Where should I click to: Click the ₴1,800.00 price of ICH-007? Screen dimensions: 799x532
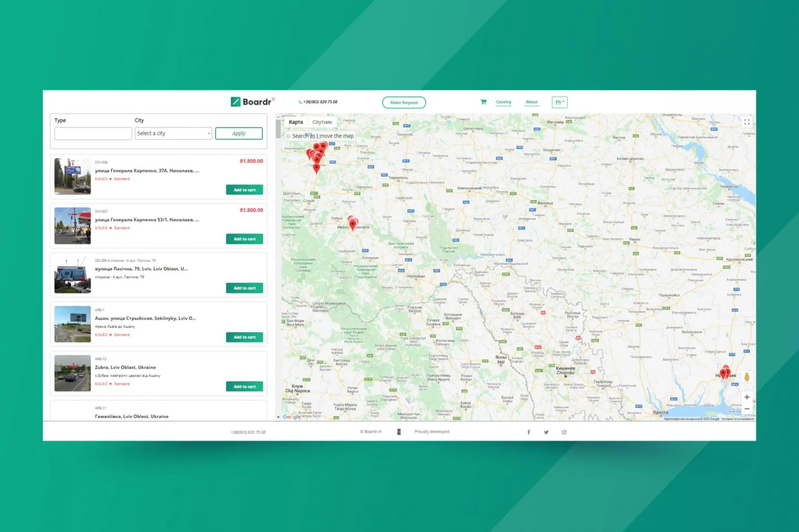[251, 210]
